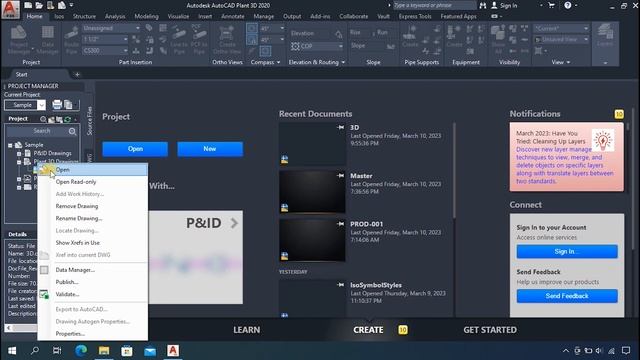The width and height of the screenshot is (640, 360).
Task: Collapse the Sample project tree node
Action: [11, 145]
